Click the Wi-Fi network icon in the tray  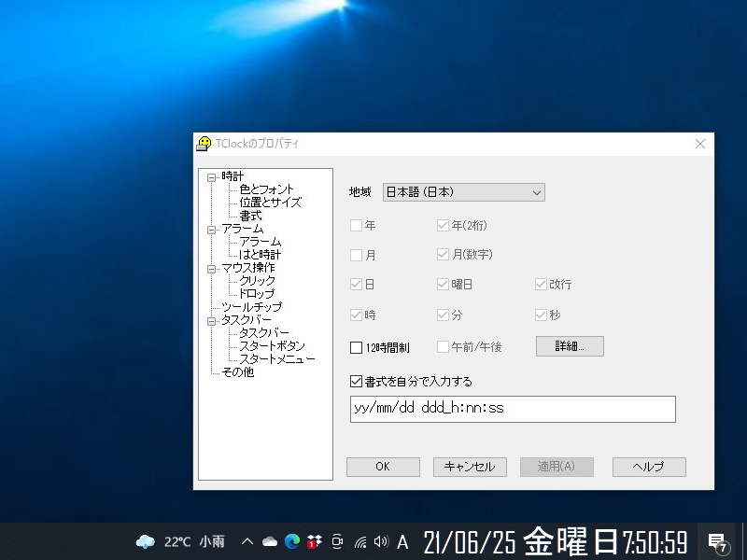point(359,541)
